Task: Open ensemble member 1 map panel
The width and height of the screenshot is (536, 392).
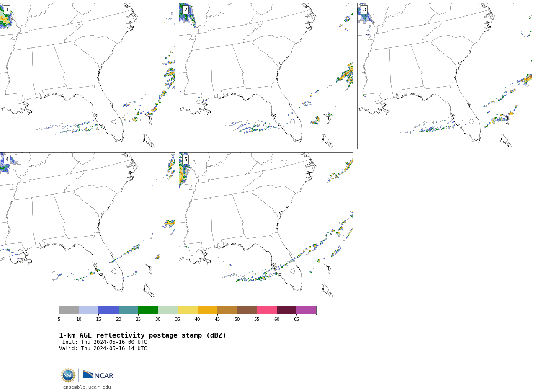Action: pyautogui.click(x=87, y=76)
